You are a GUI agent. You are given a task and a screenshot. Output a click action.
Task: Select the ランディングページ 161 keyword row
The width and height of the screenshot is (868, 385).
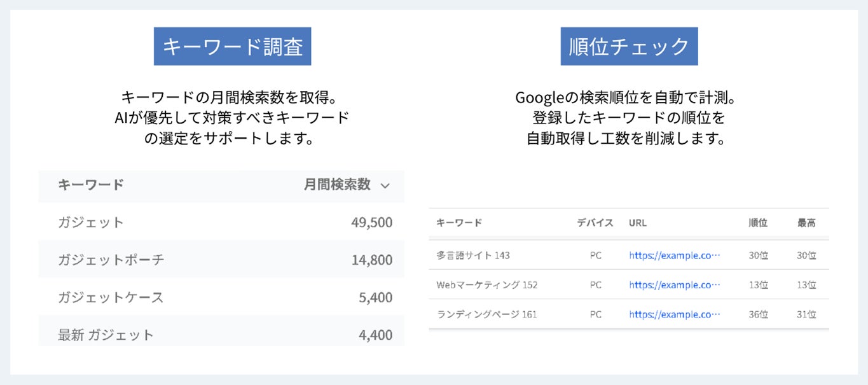[x=487, y=314]
